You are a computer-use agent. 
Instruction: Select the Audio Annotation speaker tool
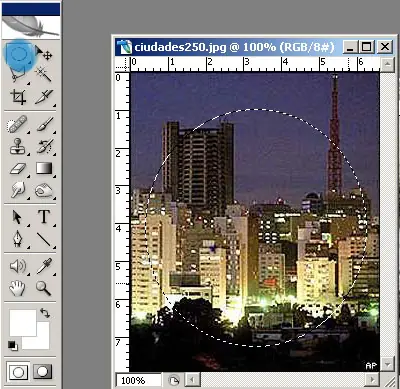(17, 266)
